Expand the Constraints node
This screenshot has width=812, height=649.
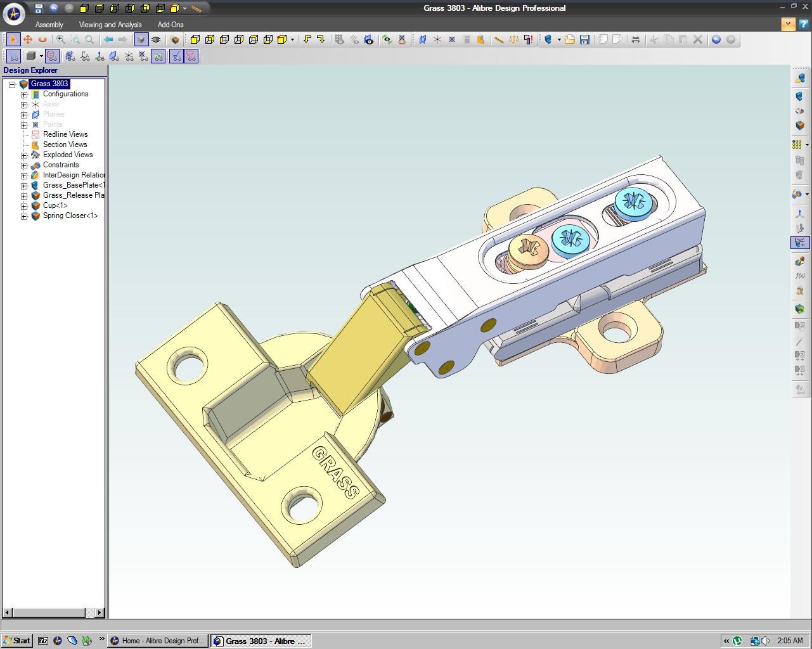coord(24,165)
